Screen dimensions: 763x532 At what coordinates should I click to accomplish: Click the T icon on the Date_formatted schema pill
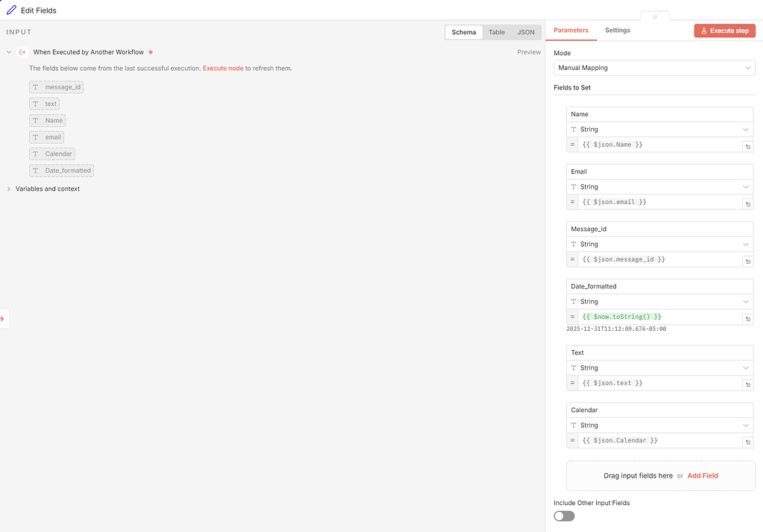(35, 170)
